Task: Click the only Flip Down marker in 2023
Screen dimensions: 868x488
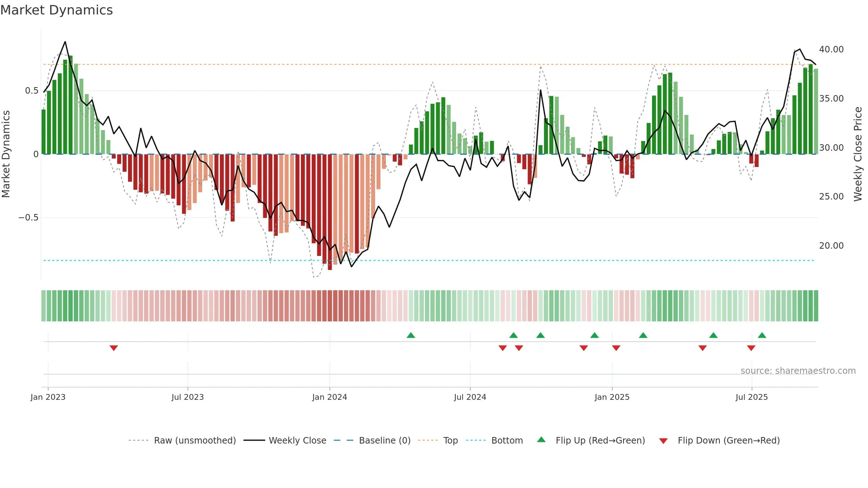Action: pos(114,348)
